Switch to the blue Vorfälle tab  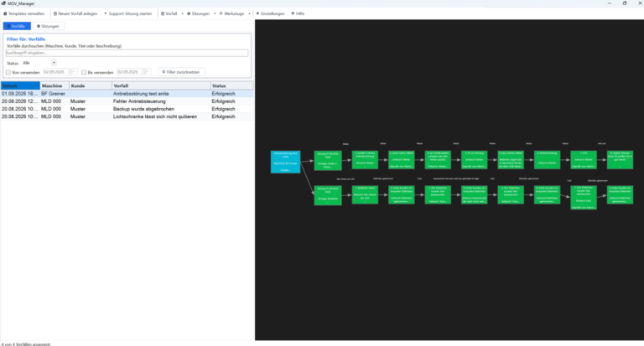(17, 26)
